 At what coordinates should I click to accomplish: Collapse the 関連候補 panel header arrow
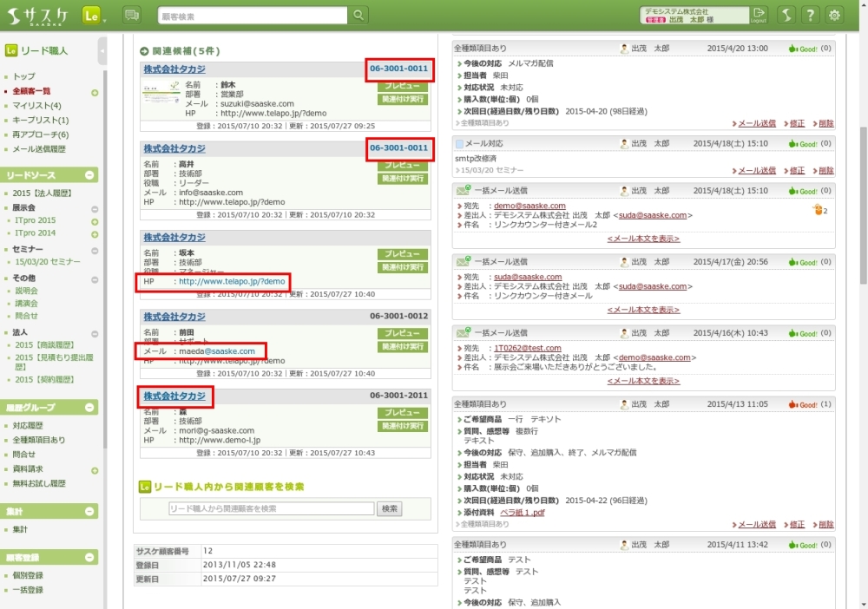point(144,51)
